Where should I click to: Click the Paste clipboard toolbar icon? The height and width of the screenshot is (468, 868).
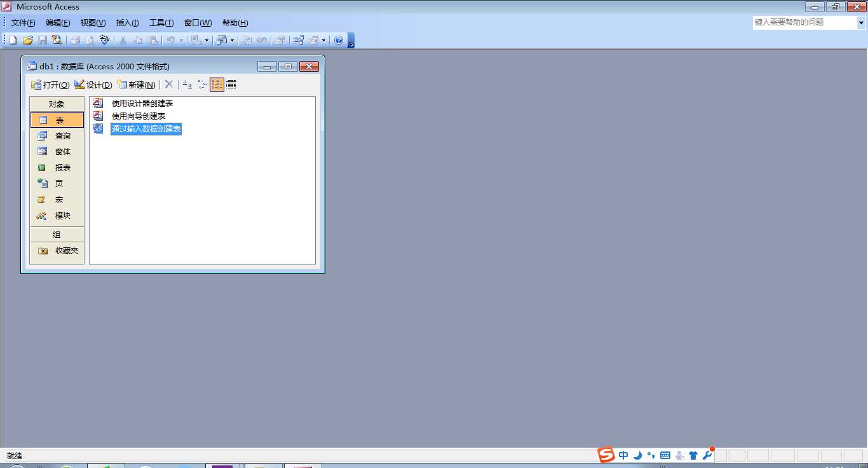pyautogui.click(x=153, y=40)
